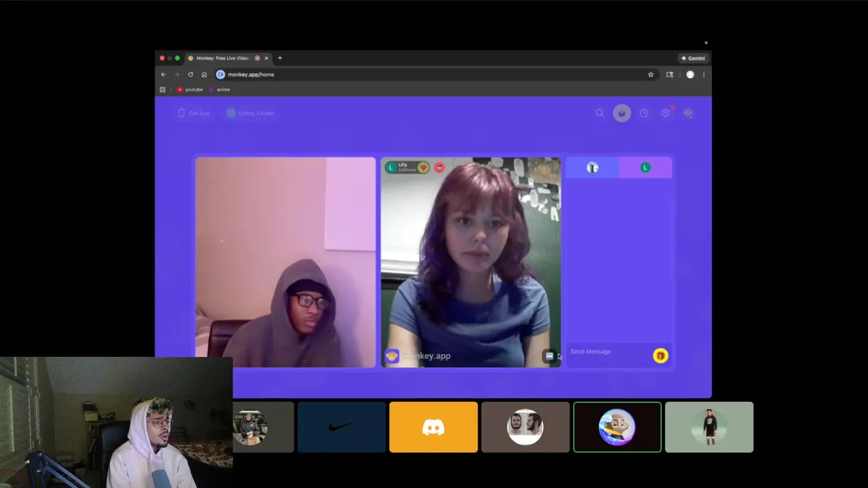The width and height of the screenshot is (868, 488).
Task: Open the crown premium icon
Action: tap(622, 113)
